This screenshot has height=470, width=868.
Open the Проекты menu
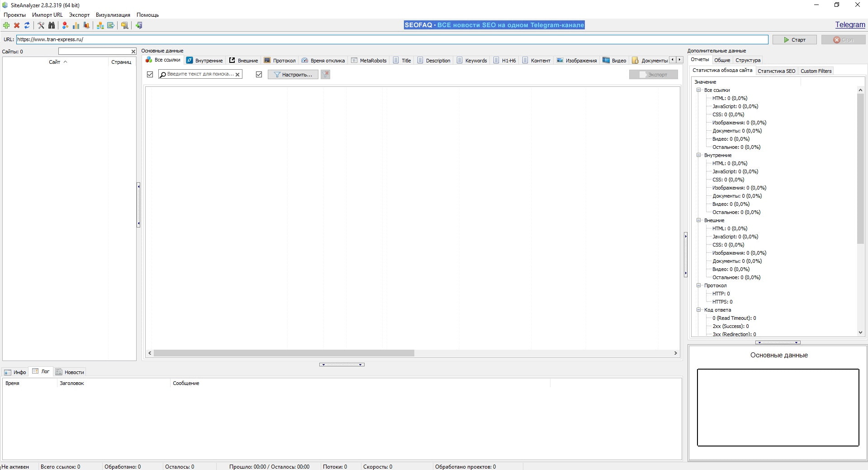[14, 15]
